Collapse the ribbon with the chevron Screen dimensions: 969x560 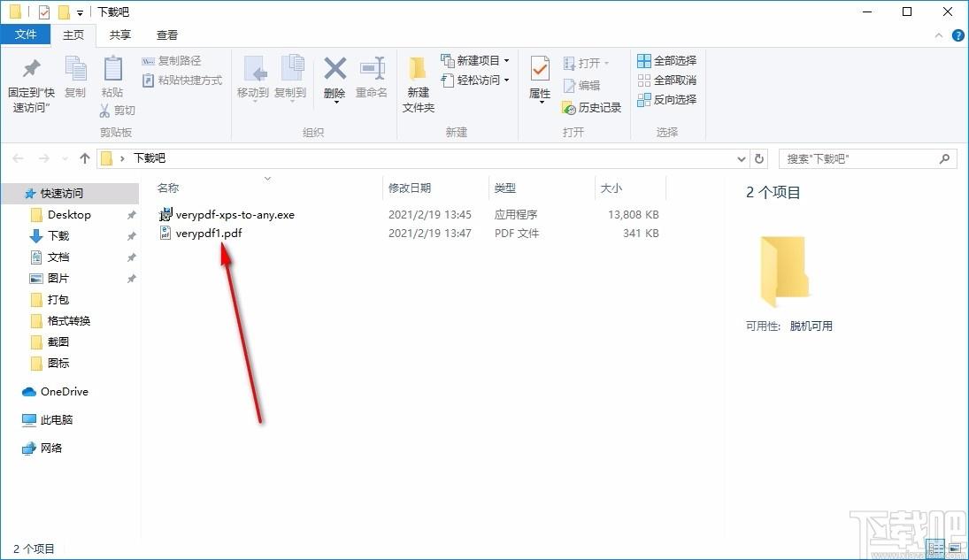(939, 35)
